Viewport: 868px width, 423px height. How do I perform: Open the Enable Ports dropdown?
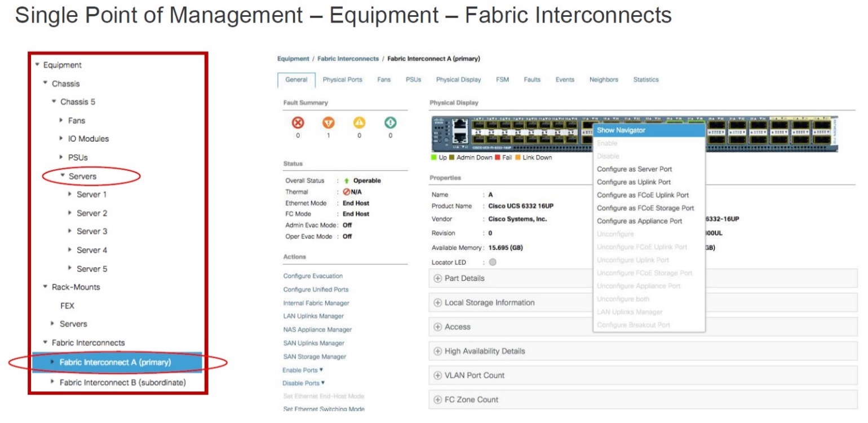click(303, 371)
